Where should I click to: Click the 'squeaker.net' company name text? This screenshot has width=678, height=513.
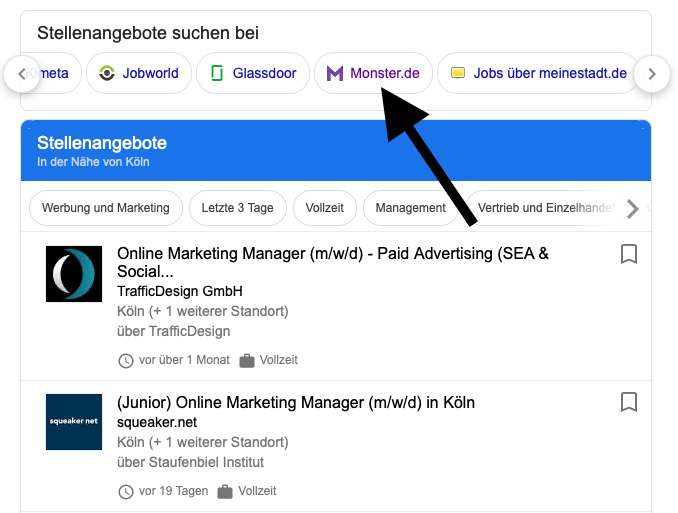click(157, 422)
